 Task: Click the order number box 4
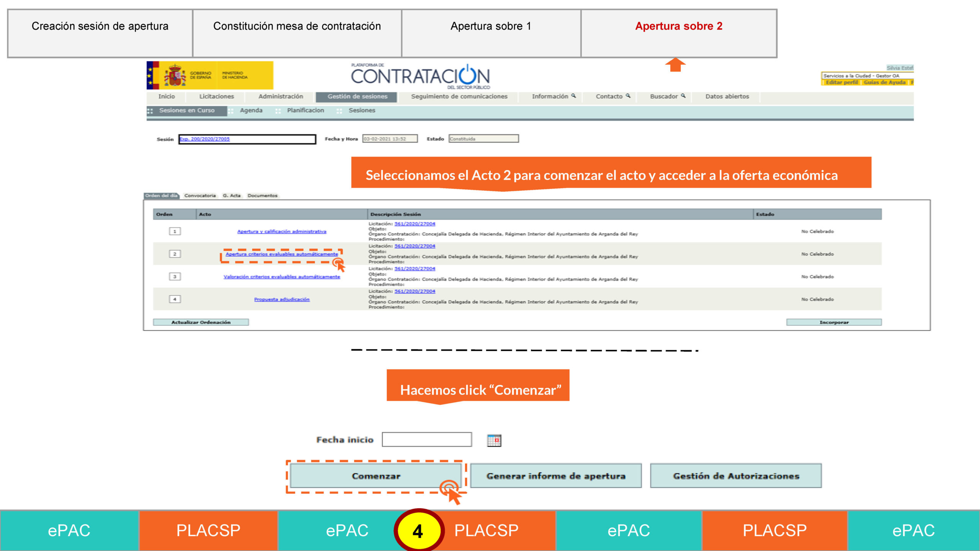pos(175,299)
